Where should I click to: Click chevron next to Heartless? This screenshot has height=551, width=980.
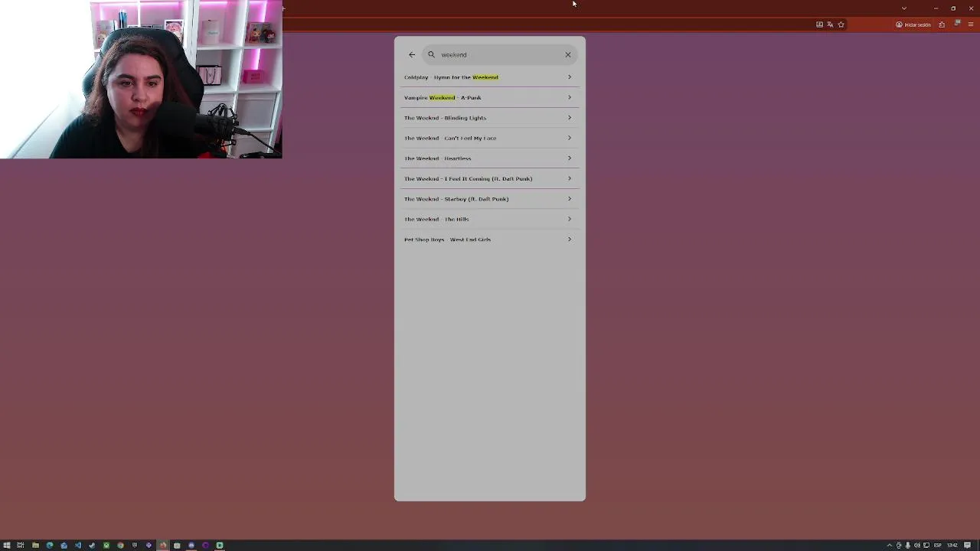coord(570,158)
